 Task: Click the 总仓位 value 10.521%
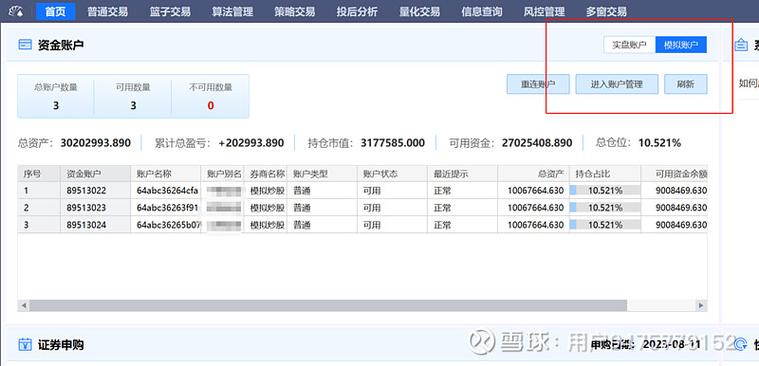point(659,143)
